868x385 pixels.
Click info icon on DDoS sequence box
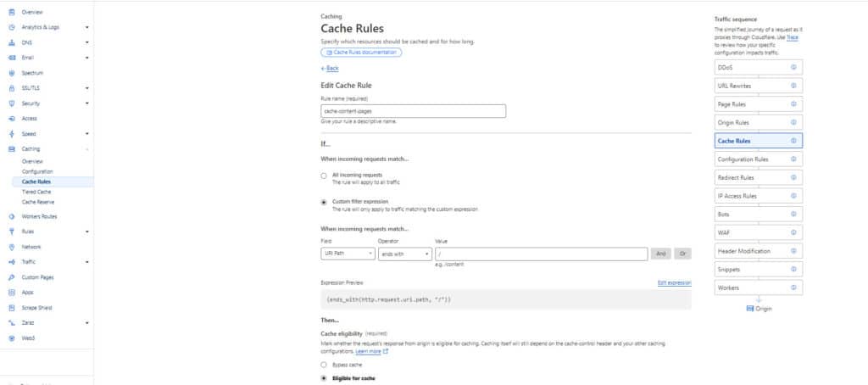(793, 67)
